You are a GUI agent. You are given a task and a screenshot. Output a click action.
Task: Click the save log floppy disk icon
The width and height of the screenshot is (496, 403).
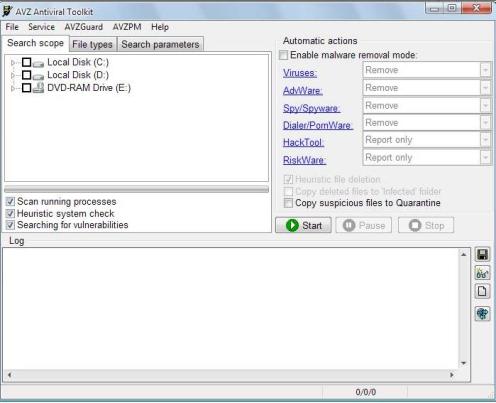[482, 255]
